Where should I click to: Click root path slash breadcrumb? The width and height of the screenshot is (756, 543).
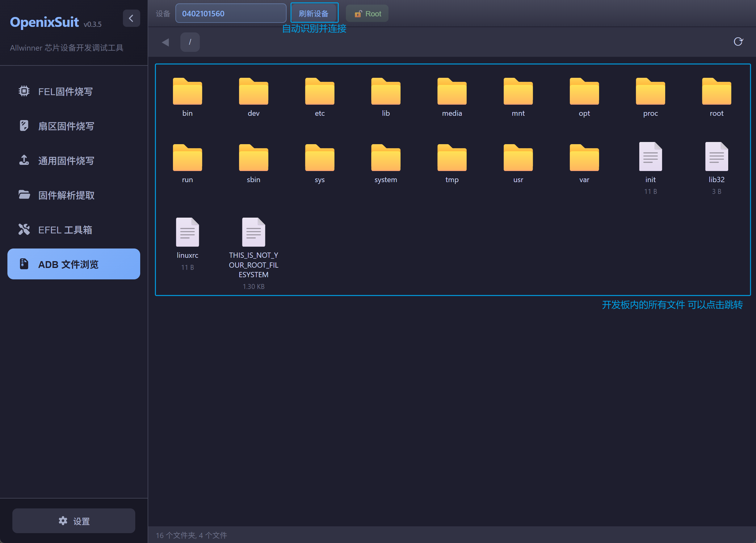190,42
